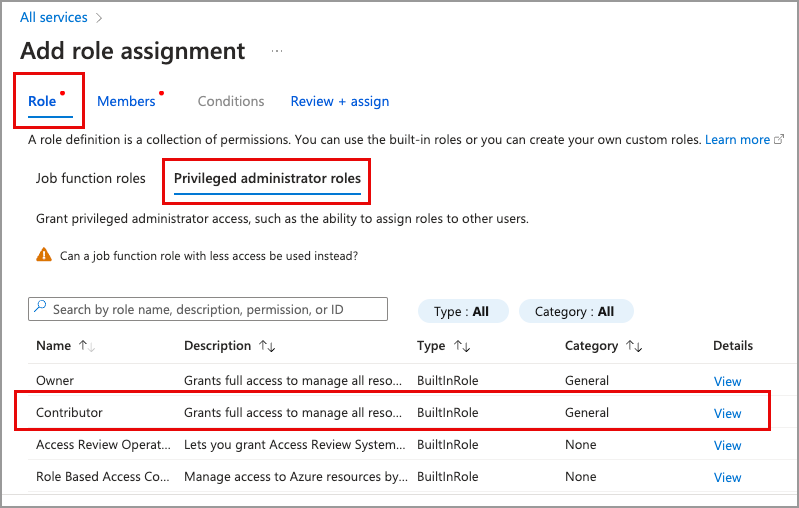Image resolution: width=799 pixels, height=508 pixels.
Task: View details for the Owner role
Action: [x=727, y=381]
